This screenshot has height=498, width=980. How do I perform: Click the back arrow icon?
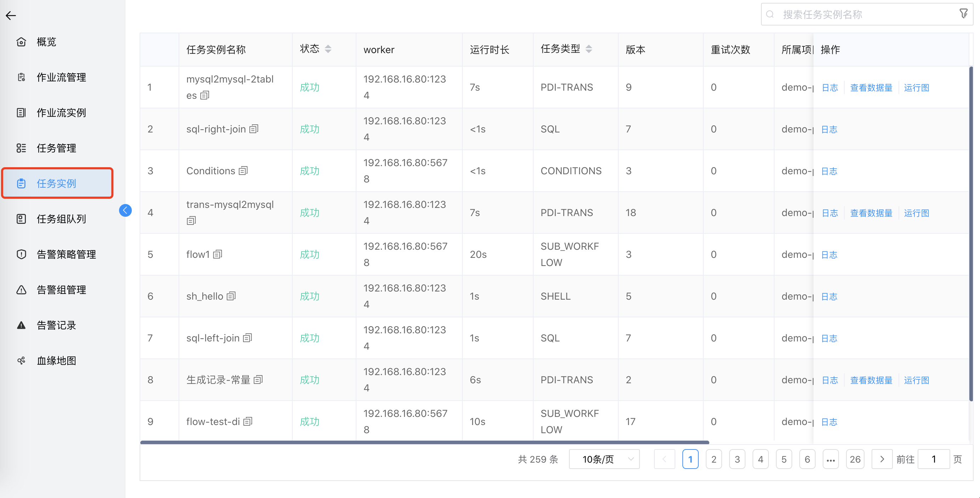click(x=11, y=15)
